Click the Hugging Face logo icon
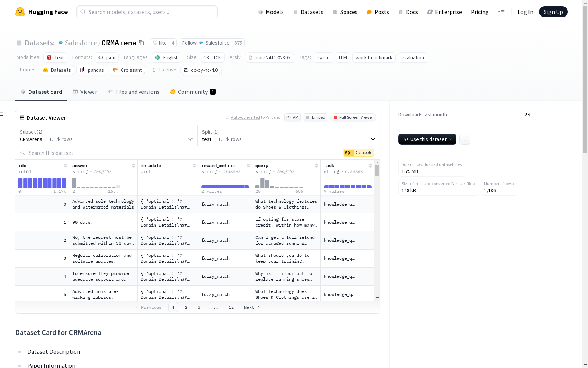The image size is (588, 368). [x=20, y=12]
